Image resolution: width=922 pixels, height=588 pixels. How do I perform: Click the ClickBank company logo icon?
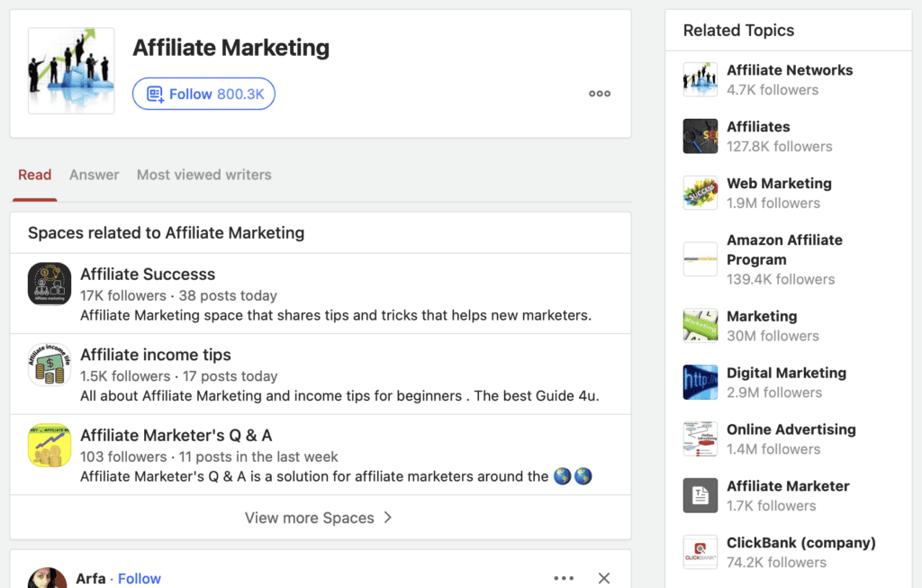click(x=701, y=552)
